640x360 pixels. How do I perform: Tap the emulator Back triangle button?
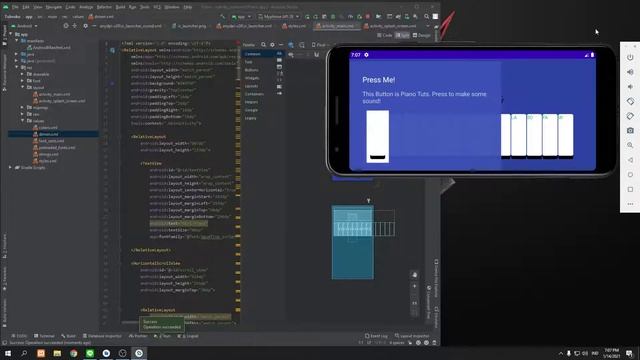(x=630, y=160)
